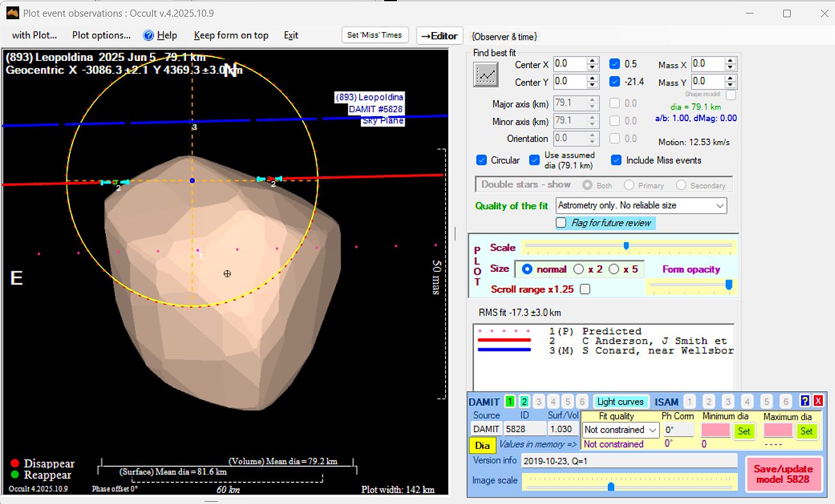
Task: Click the blue question mark in DAMIT panel
Action: pyautogui.click(x=805, y=401)
